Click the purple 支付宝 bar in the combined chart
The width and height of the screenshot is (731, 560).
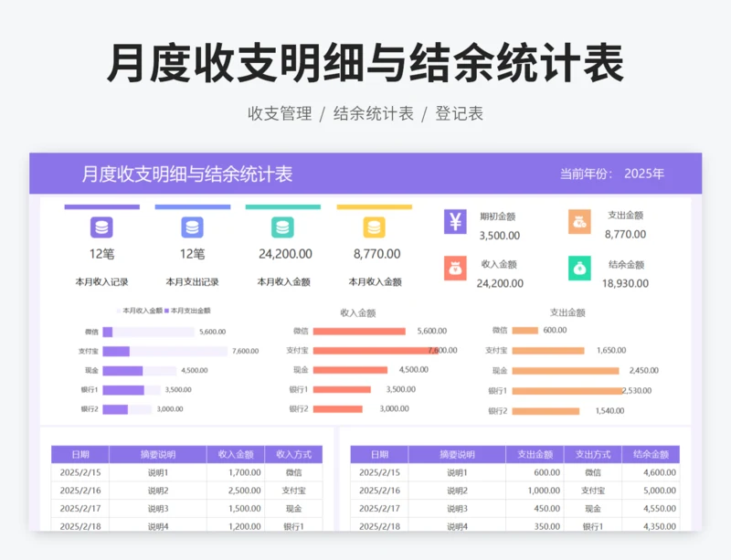point(116,351)
